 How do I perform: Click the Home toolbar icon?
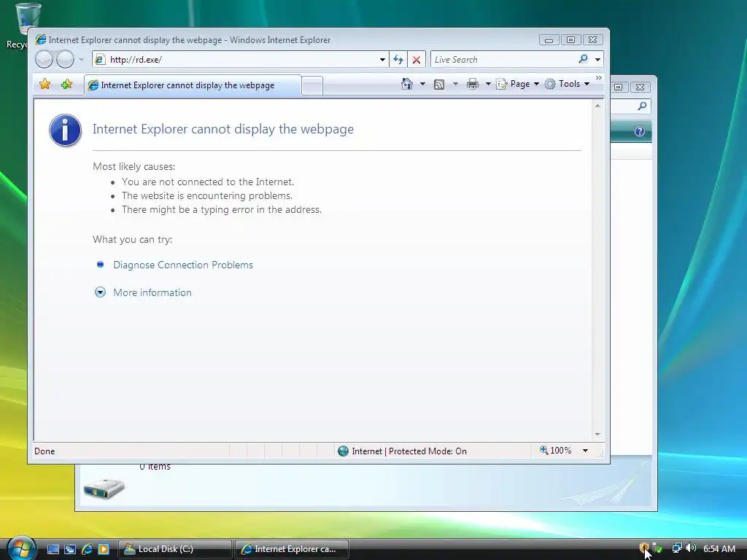point(406,84)
